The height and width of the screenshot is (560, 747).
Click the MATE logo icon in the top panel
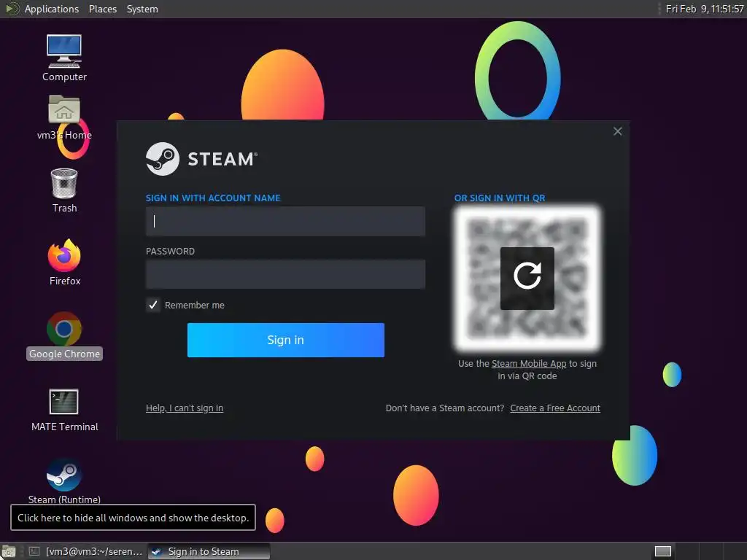coord(12,9)
